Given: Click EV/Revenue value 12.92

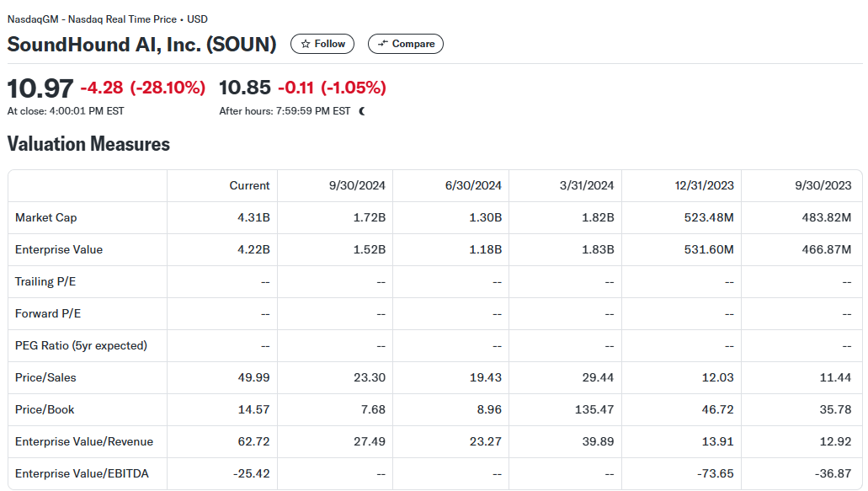Looking at the screenshot, I should tap(835, 442).
